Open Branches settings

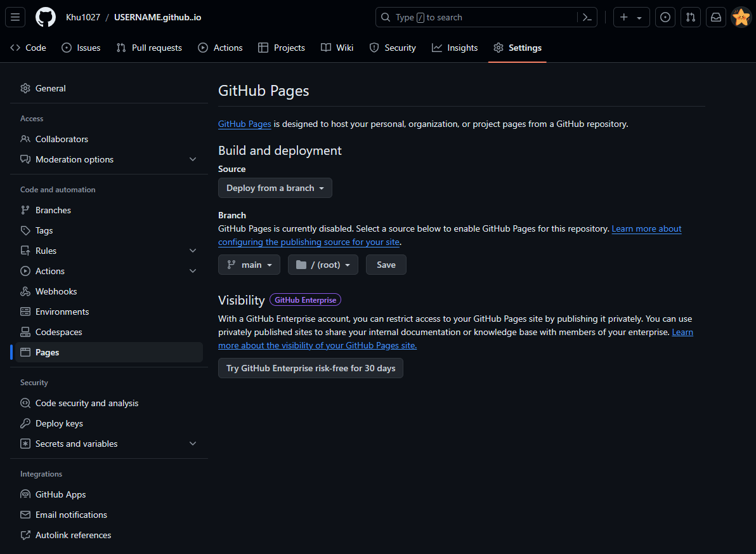click(x=109, y=210)
